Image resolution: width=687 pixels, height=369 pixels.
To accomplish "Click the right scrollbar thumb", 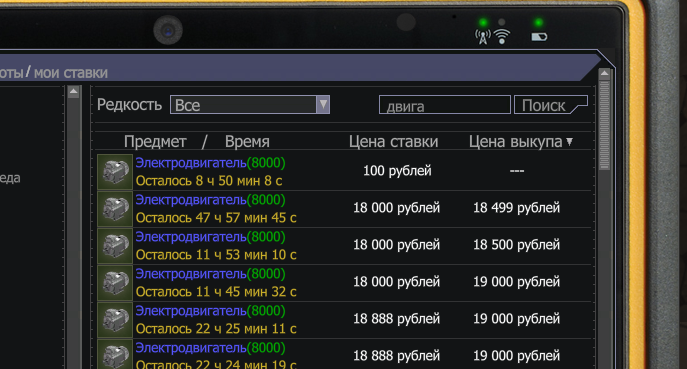I will 605,124.
